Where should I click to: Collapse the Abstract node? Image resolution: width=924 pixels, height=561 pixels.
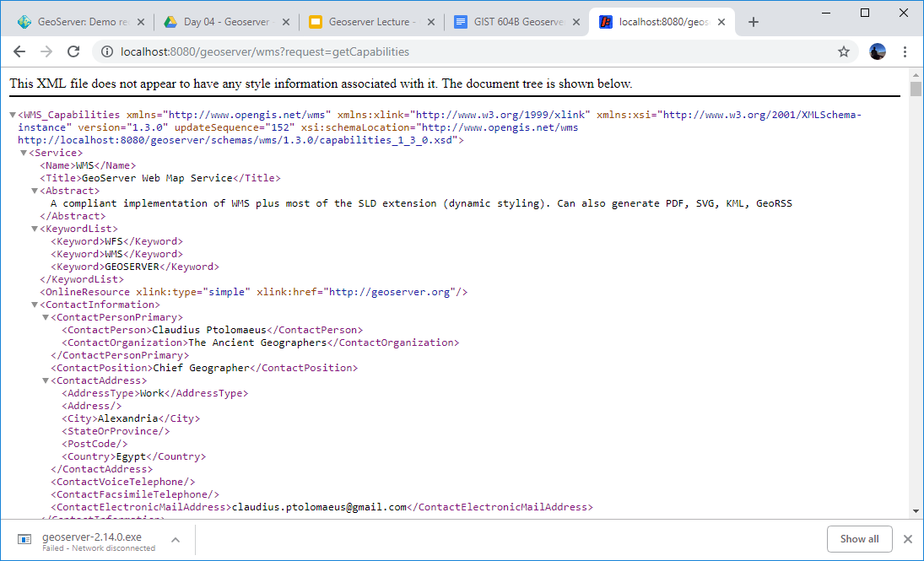35,191
